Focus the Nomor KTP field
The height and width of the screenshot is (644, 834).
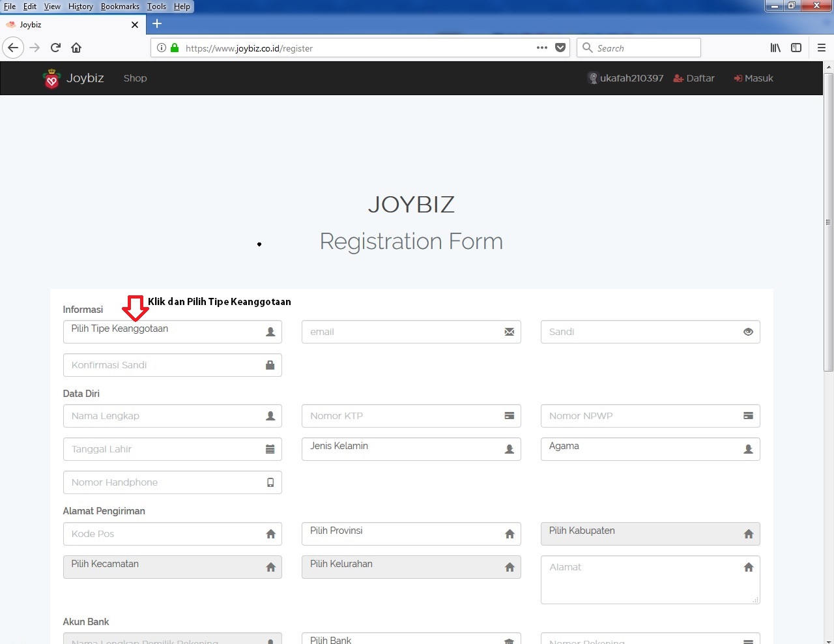click(x=411, y=416)
